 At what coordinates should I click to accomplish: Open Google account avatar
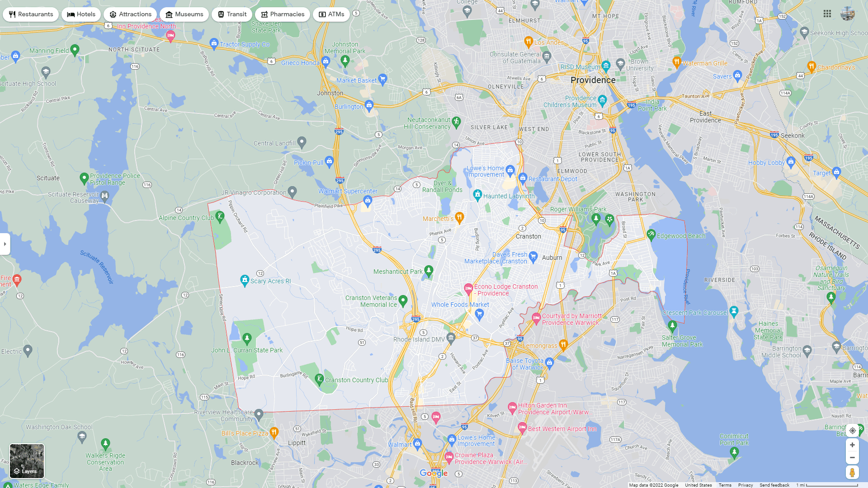pos(848,14)
